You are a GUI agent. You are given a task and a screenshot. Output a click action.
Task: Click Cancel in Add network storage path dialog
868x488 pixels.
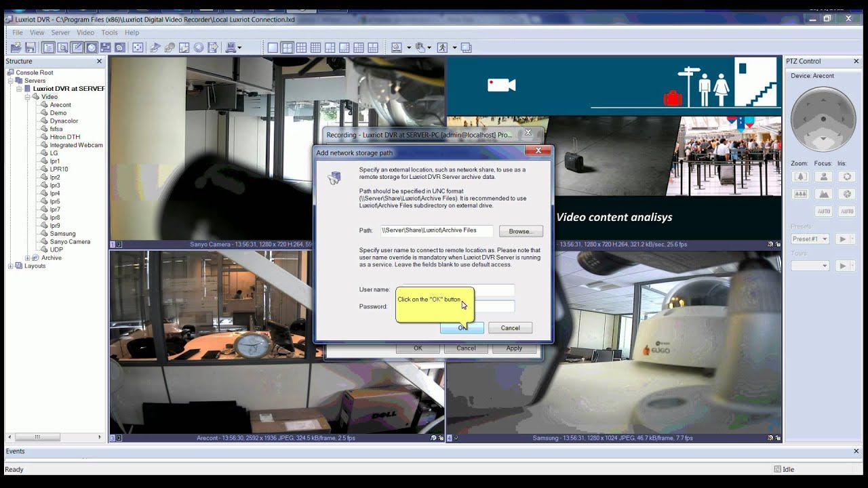point(510,328)
